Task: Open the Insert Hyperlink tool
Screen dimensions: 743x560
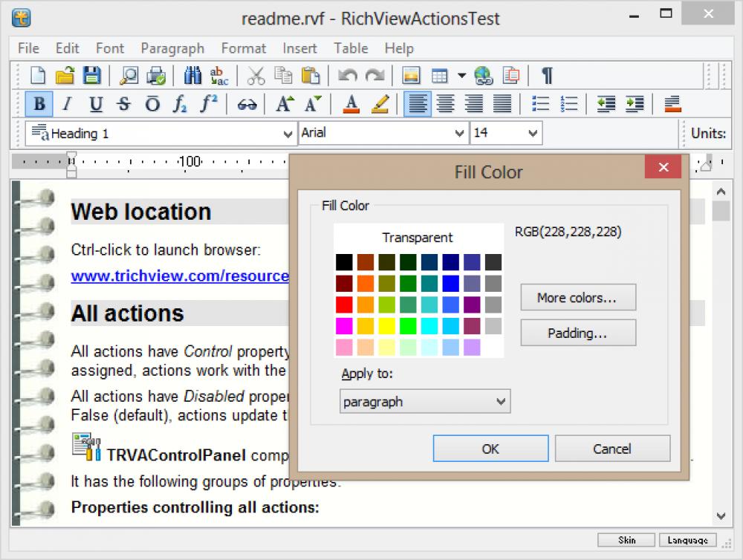Action: pyautogui.click(x=484, y=75)
